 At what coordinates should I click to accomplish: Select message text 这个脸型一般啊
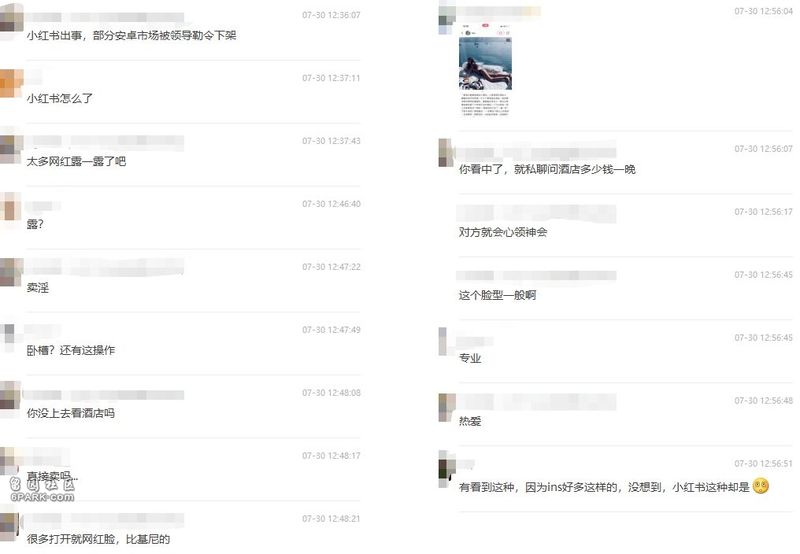[497, 295]
